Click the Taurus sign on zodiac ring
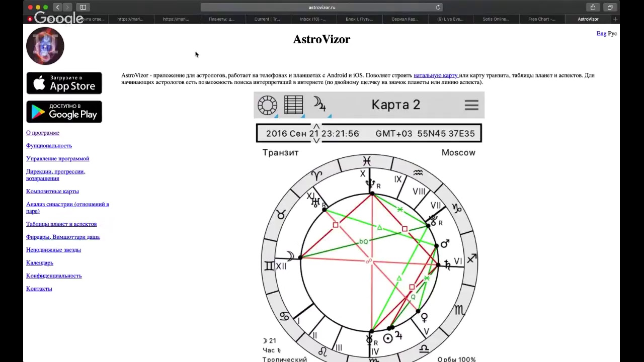Screen dimensions: 644x362 [281, 215]
